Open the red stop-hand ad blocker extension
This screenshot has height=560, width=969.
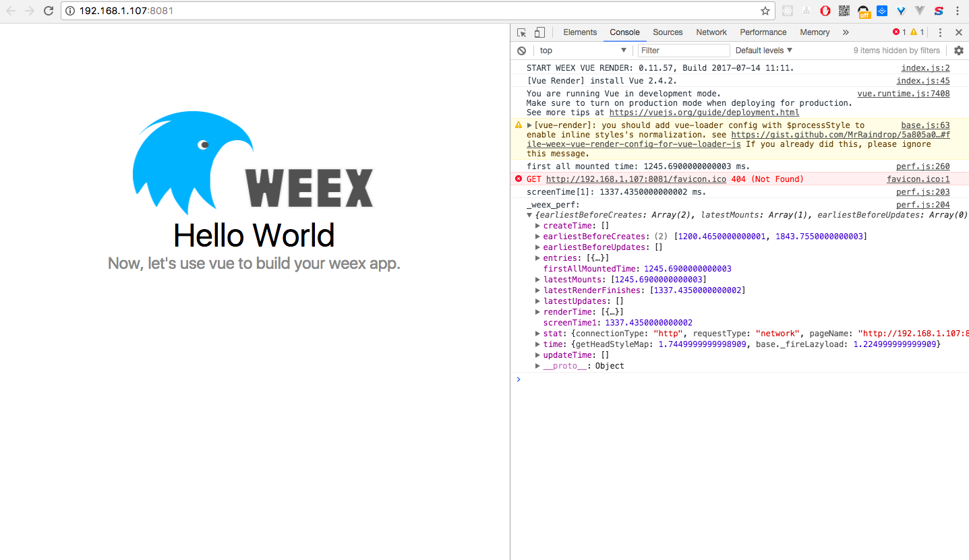825,11
